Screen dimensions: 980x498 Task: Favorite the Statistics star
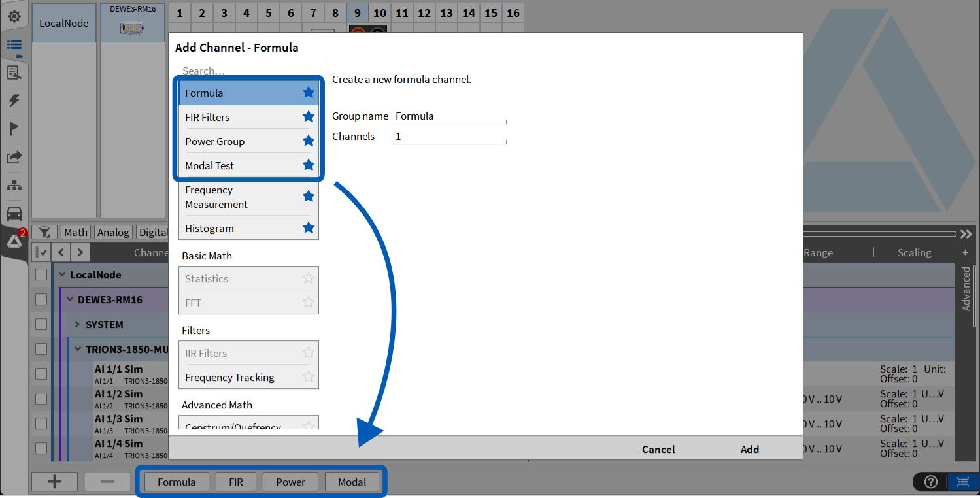(309, 278)
